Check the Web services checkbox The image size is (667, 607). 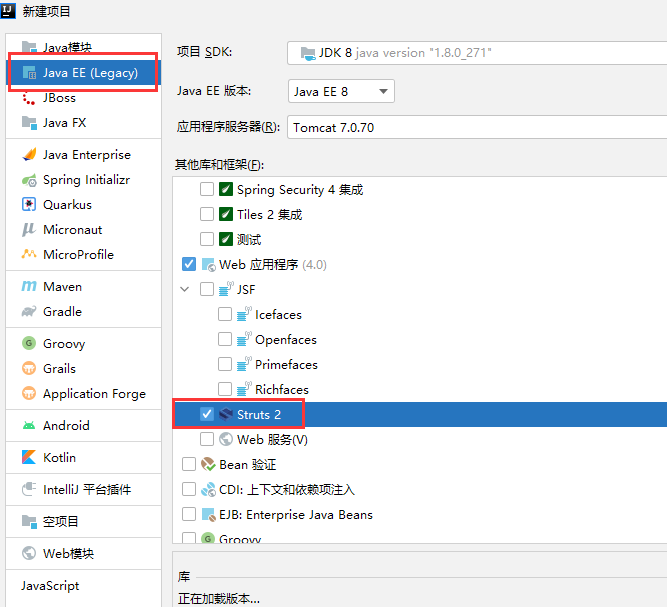207,439
